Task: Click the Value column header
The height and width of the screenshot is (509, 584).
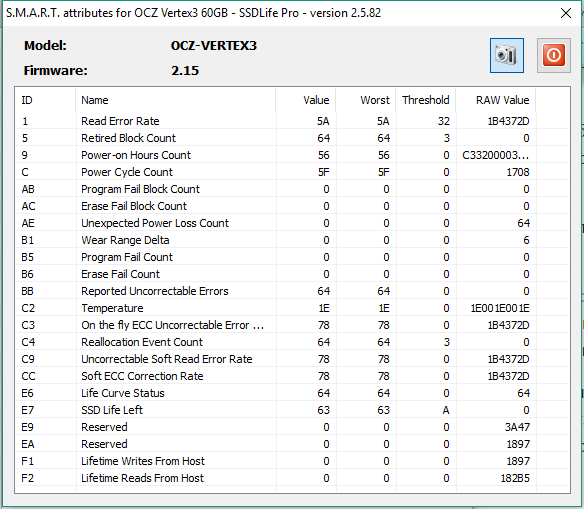Action: coord(305,100)
